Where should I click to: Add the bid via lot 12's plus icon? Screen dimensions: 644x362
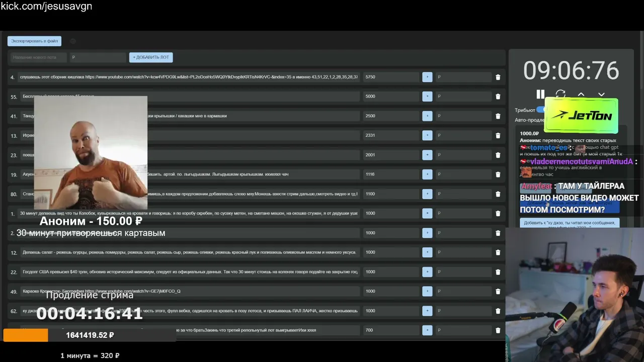click(x=427, y=252)
